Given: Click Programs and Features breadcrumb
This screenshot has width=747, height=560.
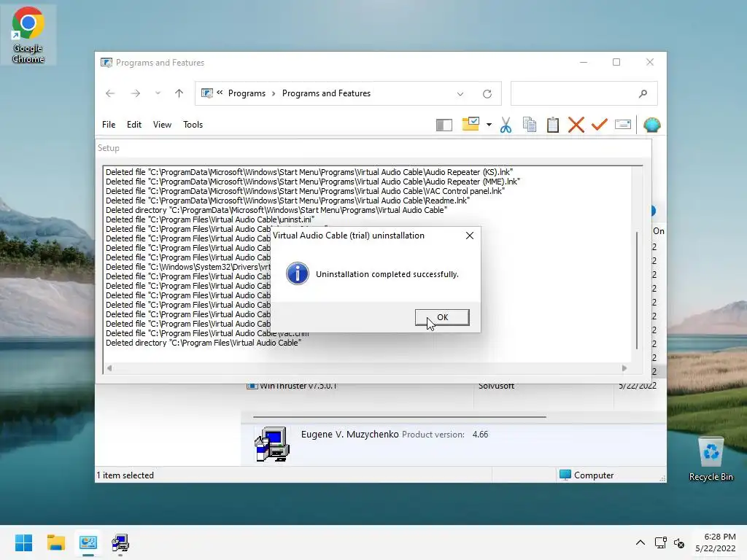Looking at the screenshot, I should coord(326,93).
